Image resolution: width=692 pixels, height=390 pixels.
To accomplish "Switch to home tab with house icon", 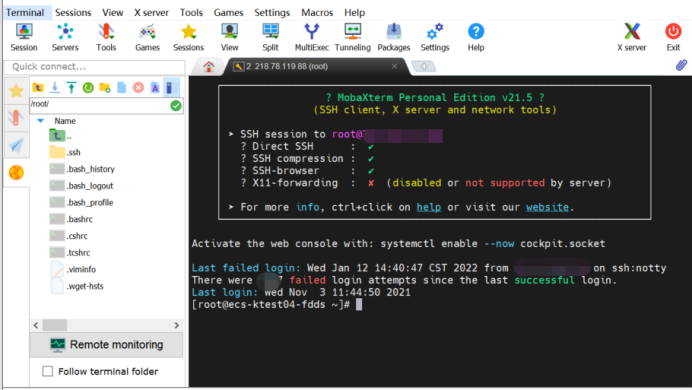I will (x=209, y=67).
